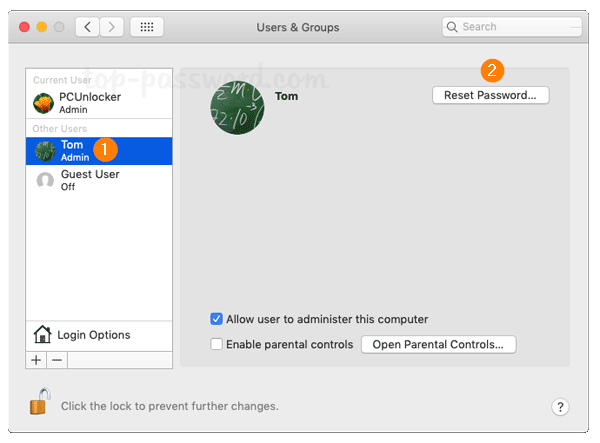Focus the Search input field
The width and height of the screenshot is (600, 443).
click(x=512, y=27)
